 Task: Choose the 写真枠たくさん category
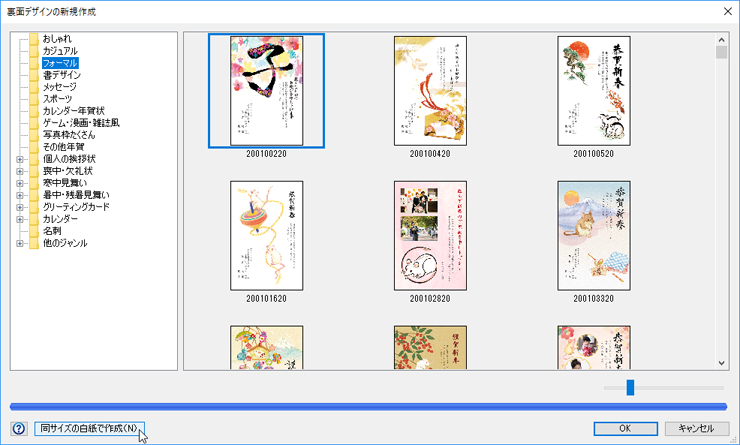69,135
